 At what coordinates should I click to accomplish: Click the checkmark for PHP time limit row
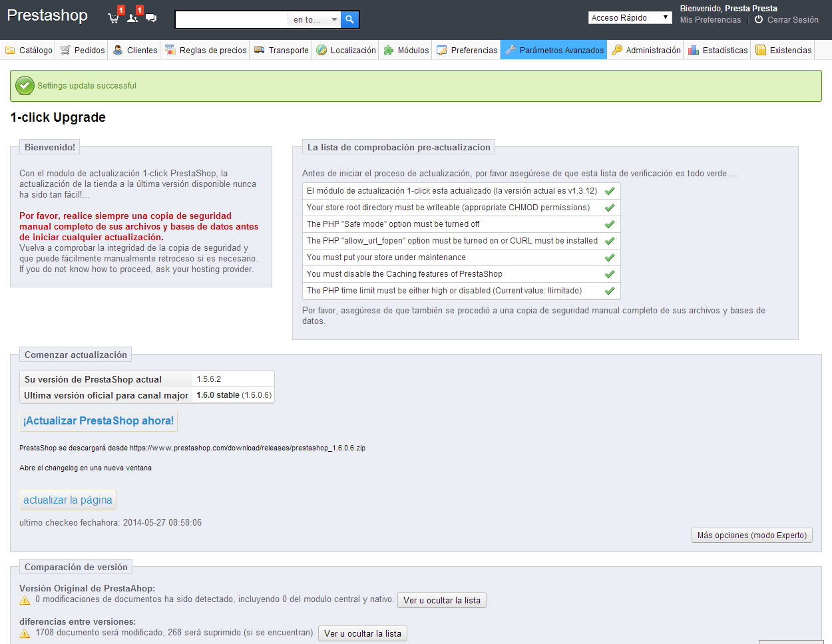coord(610,291)
